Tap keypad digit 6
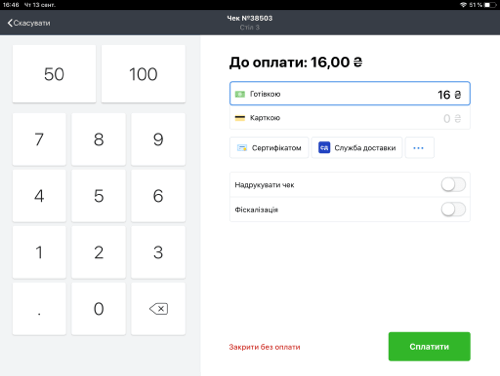 (158, 196)
